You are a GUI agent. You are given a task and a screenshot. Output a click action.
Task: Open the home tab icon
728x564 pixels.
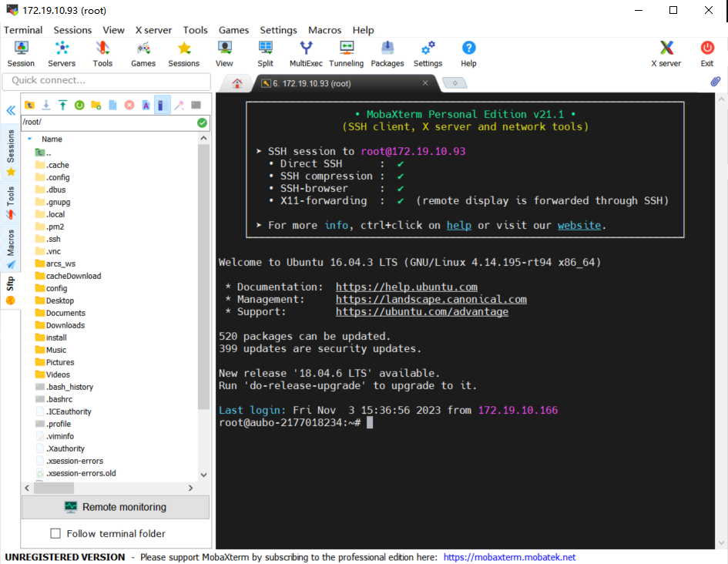point(237,83)
